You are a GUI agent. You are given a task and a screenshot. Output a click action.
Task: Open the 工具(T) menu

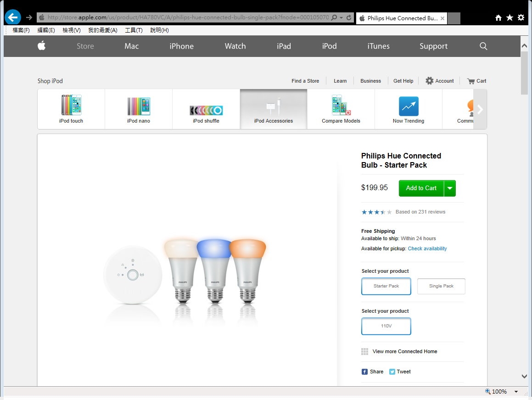[134, 30]
